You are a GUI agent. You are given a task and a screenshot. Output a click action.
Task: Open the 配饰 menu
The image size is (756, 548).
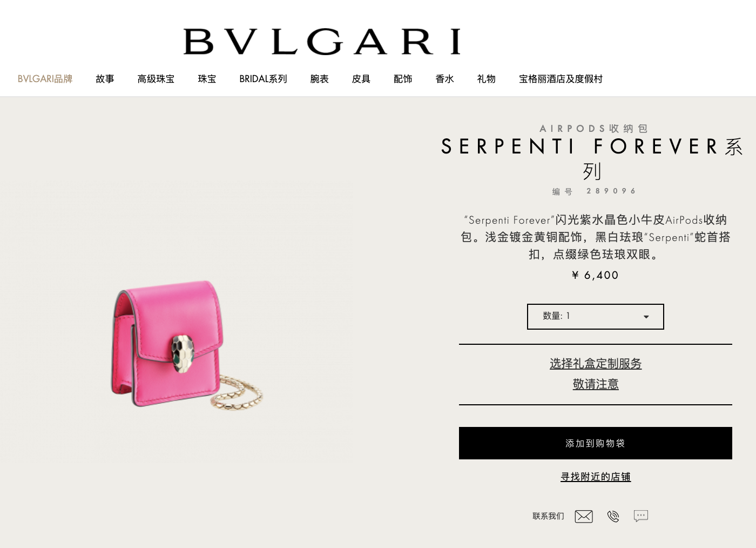click(x=403, y=79)
